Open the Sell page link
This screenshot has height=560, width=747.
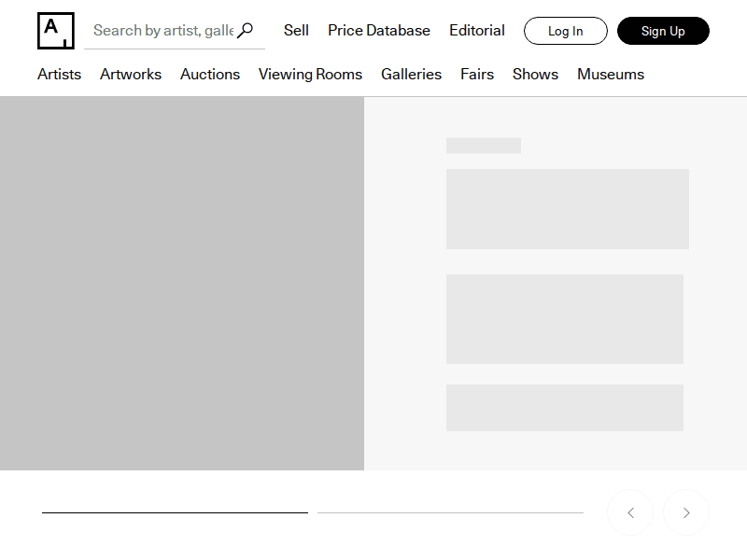[x=296, y=31]
